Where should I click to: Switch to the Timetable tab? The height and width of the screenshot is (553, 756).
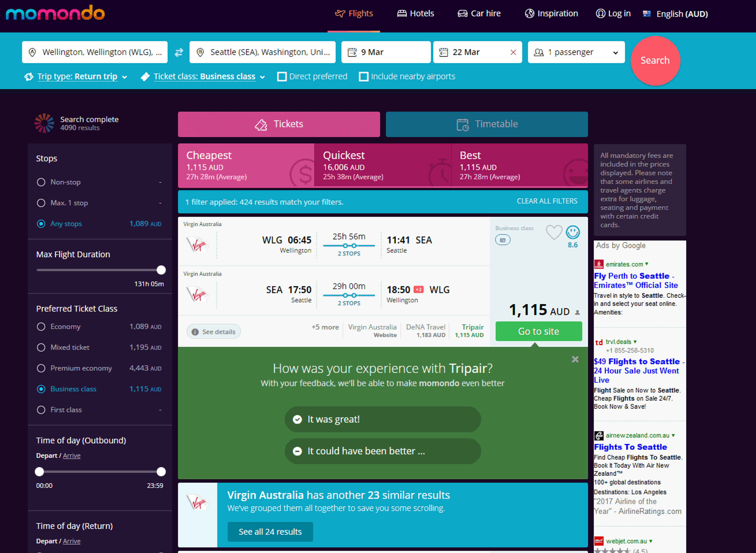[x=486, y=124]
